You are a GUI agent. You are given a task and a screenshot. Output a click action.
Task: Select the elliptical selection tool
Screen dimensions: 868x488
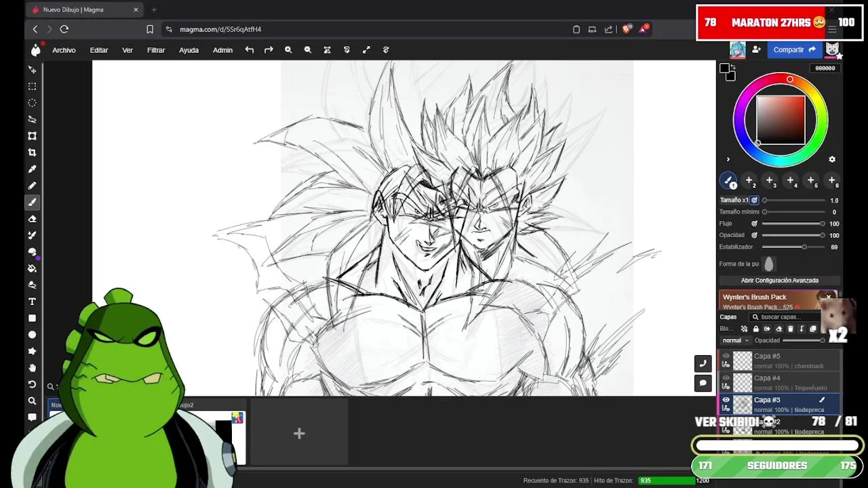coord(32,103)
